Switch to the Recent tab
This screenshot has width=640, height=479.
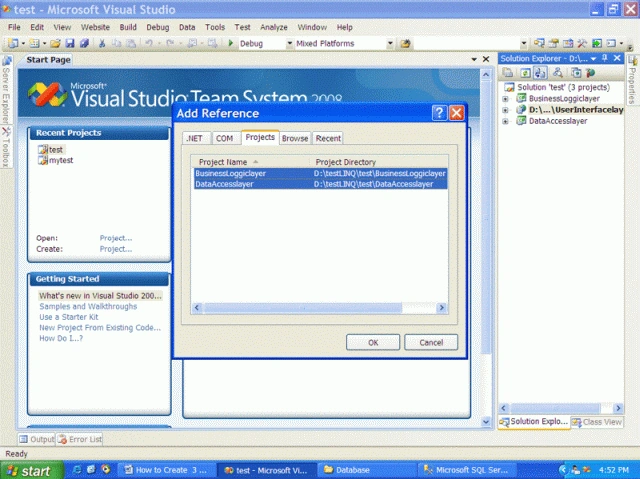[328, 138]
